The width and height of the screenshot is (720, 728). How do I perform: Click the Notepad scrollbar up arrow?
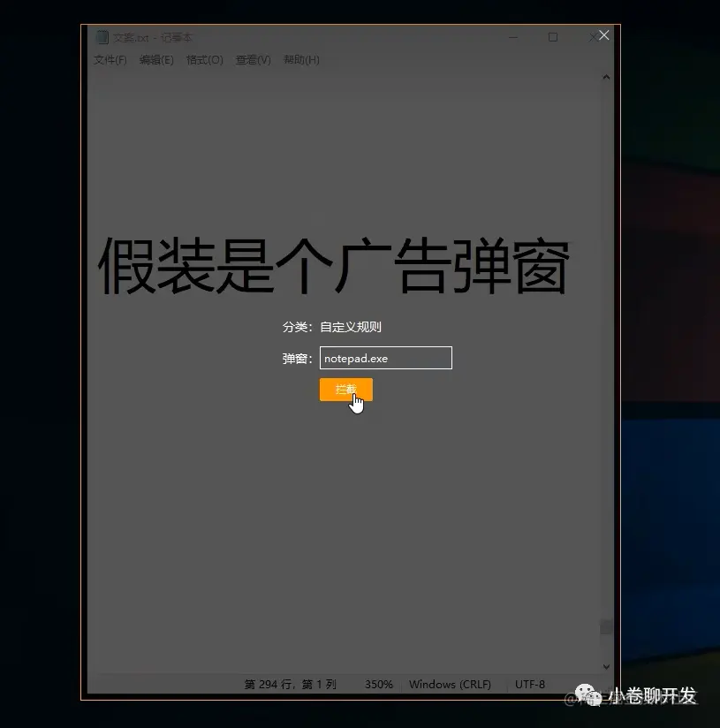pos(606,77)
